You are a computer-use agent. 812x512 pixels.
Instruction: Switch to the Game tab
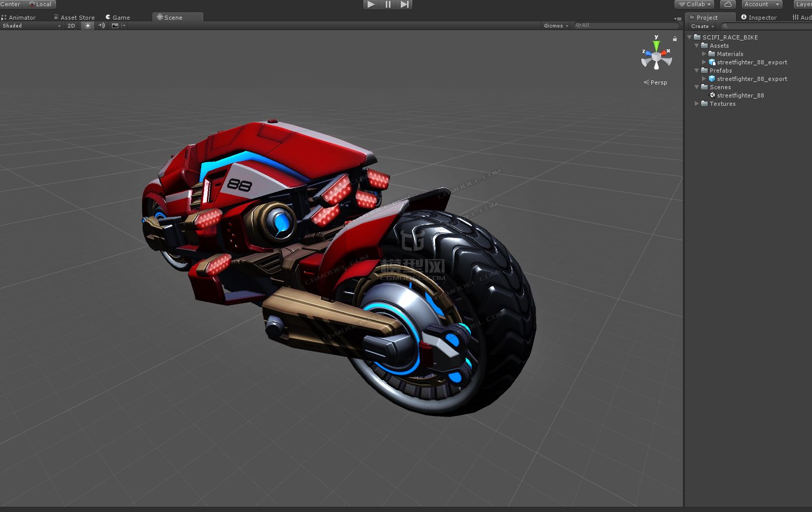[x=118, y=17]
